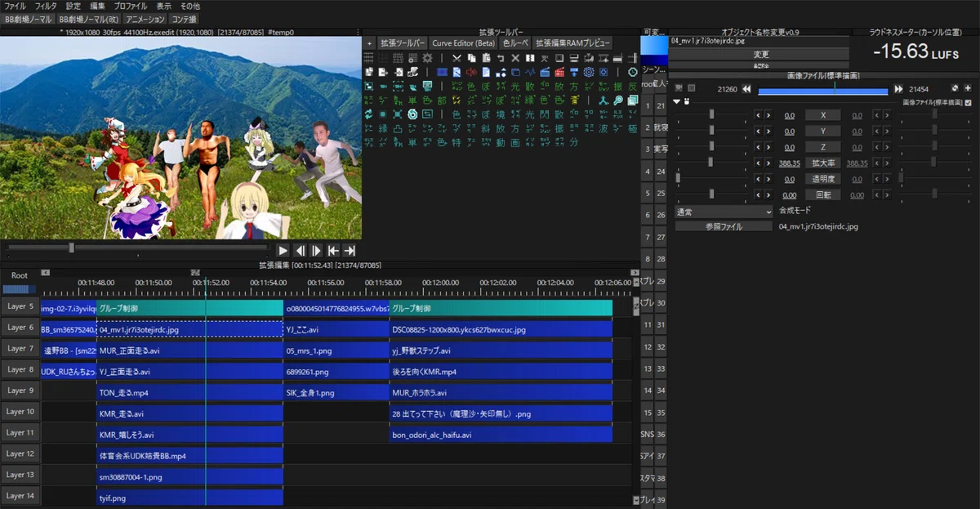Click the 境 border effect icon

tap(501, 114)
